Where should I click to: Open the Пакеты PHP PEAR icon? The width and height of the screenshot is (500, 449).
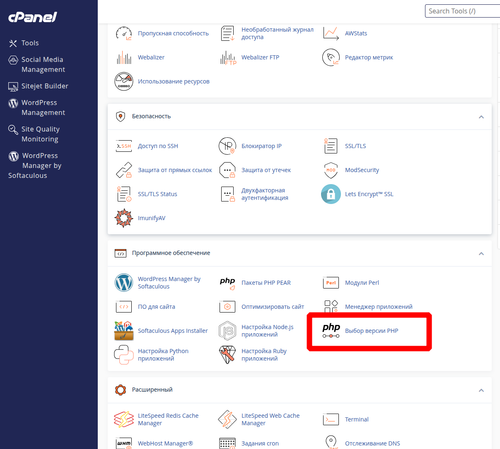[228, 283]
